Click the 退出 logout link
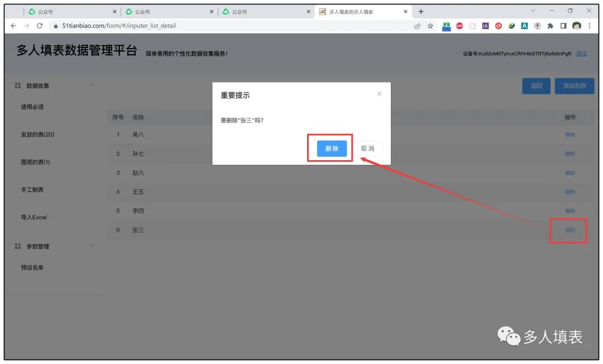This screenshot has width=603, height=364. pyautogui.click(x=581, y=54)
